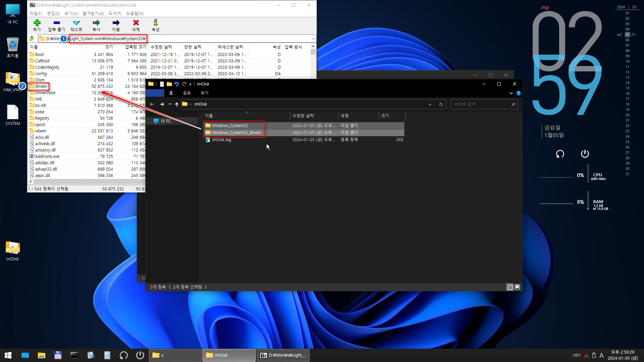Screen dimensions: 644x362
Task: Open the Help (도움말) menu in 7-Zip
Action: click(x=135, y=13)
